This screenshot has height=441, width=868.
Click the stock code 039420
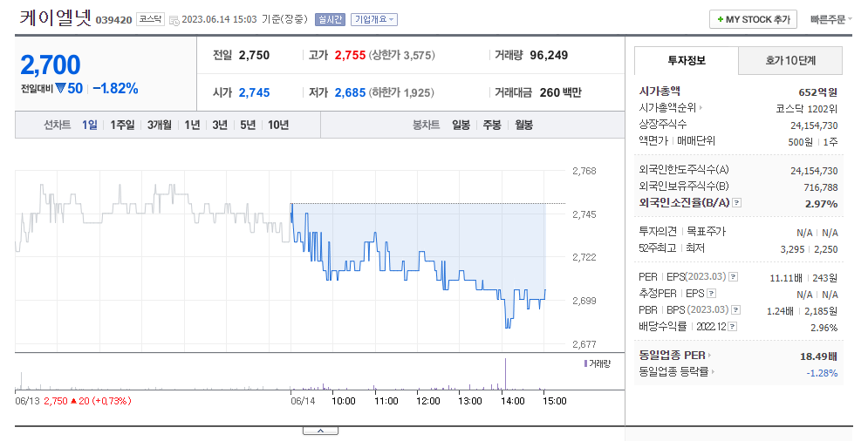click(x=114, y=20)
